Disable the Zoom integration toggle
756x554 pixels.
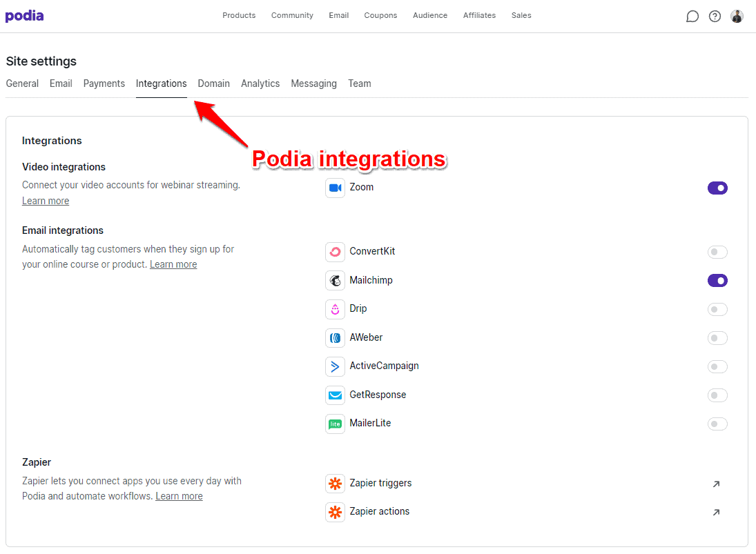(x=717, y=187)
